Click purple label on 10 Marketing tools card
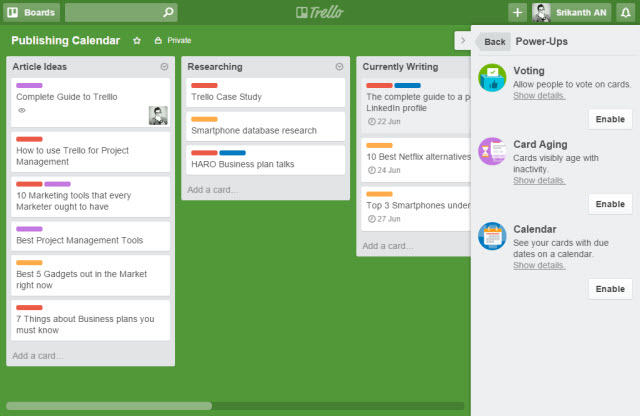Viewport: 640px width, 416px height. [58, 184]
